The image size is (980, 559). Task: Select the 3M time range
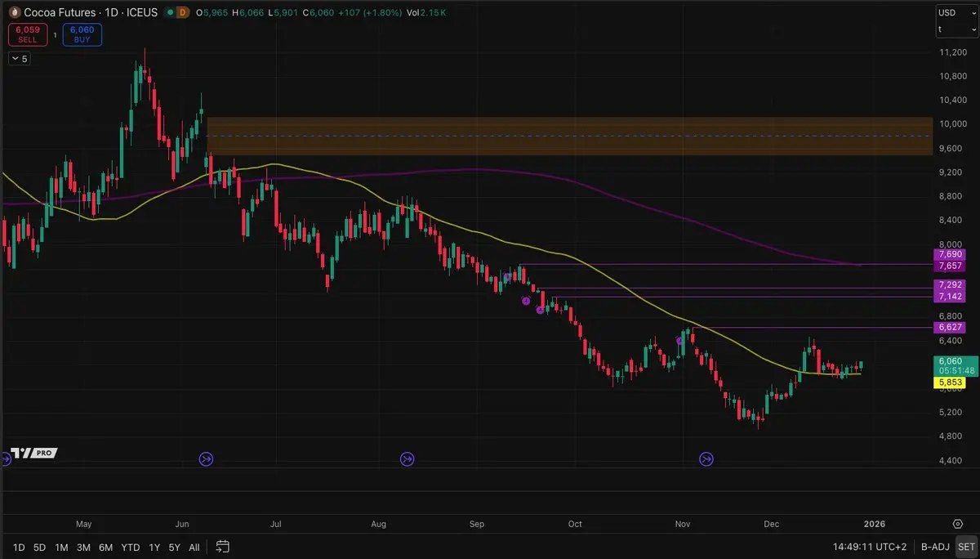point(83,547)
